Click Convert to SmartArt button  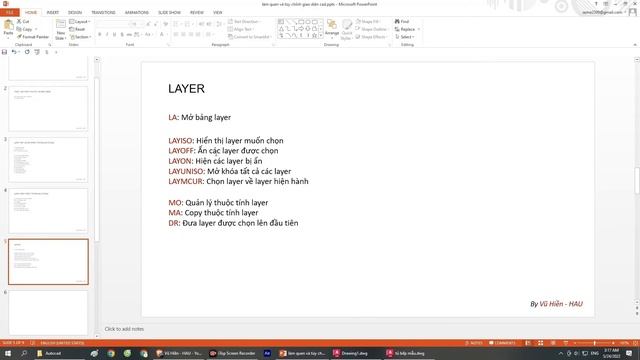point(250,37)
